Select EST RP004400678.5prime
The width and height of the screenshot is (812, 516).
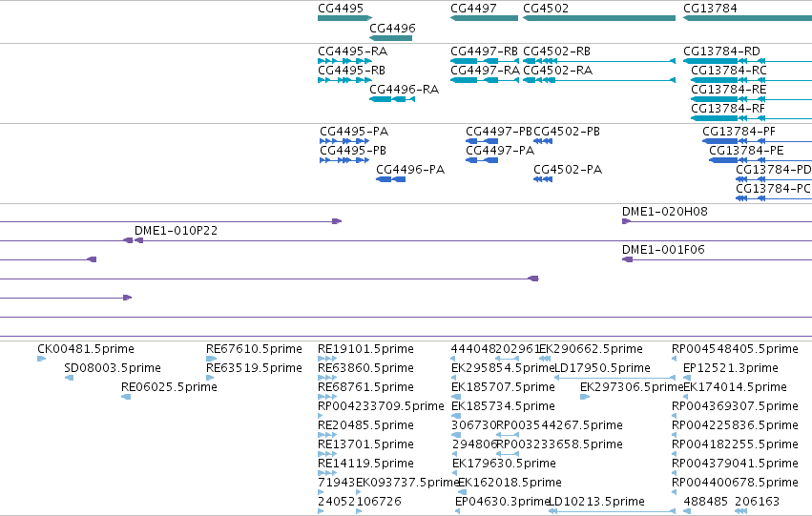(675, 492)
